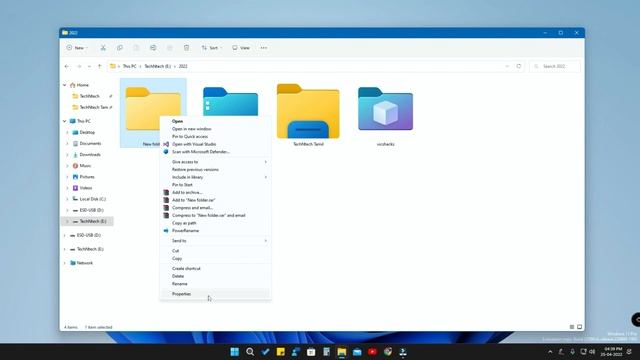Go back with the Back arrow

[x=67, y=66]
